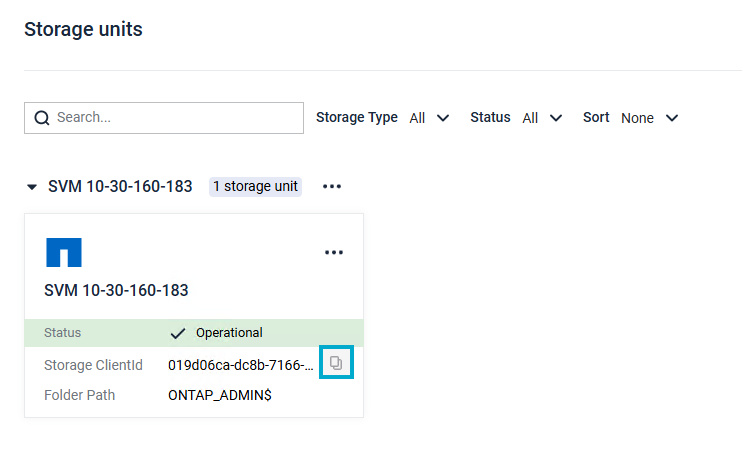Open the Storage Type filter dropdown
This screenshot has height=455, width=742.
point(430,118)
